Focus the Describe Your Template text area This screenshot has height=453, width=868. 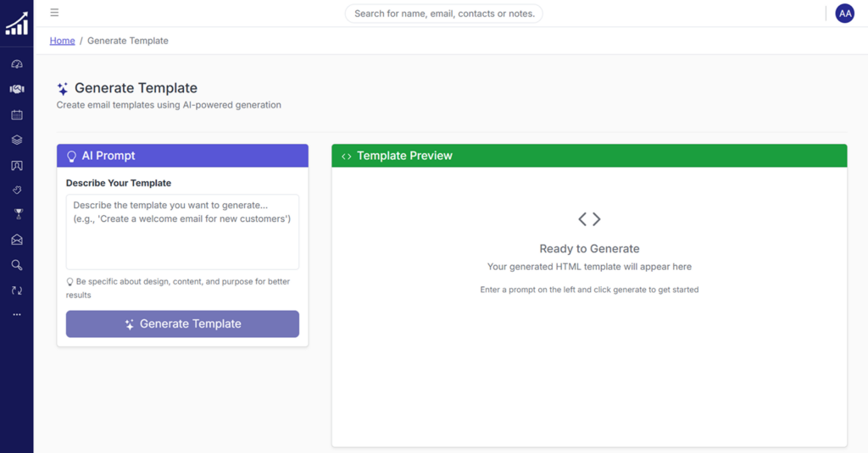[x=182, y=232]
